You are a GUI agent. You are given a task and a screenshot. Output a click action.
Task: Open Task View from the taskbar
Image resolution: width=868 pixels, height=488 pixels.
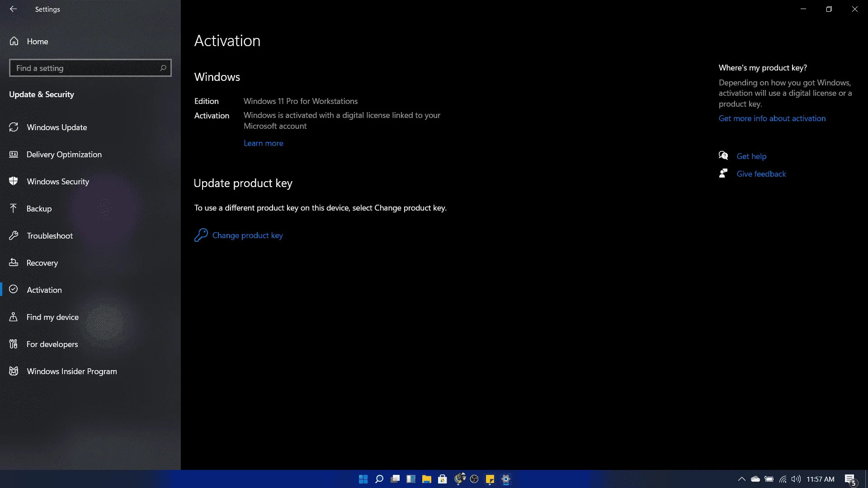pyautogui.click(x=396, y=479)
